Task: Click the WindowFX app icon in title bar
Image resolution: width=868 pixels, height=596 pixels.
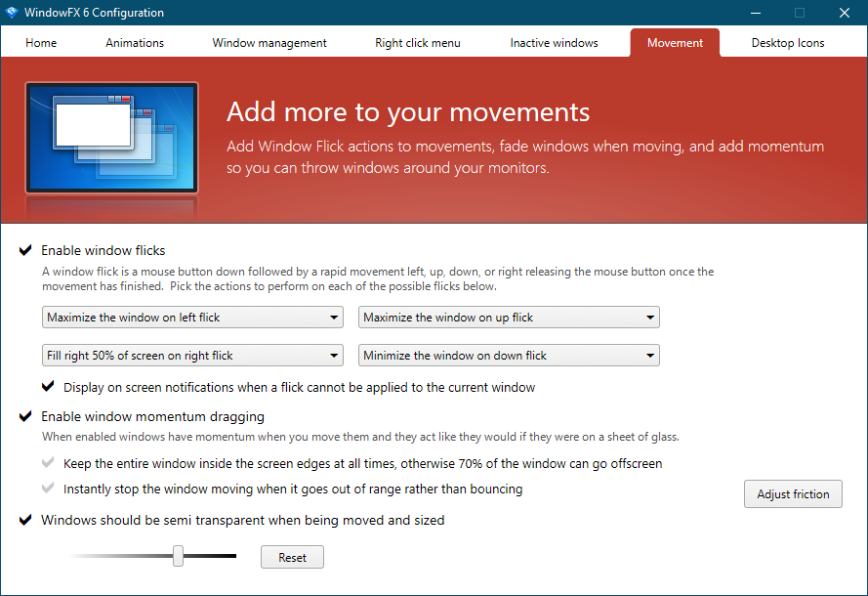Action: click(x=13, y=13)
